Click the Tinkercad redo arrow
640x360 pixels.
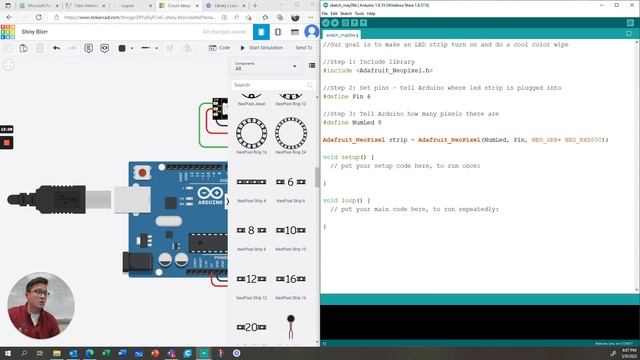(x=72, y=48)
